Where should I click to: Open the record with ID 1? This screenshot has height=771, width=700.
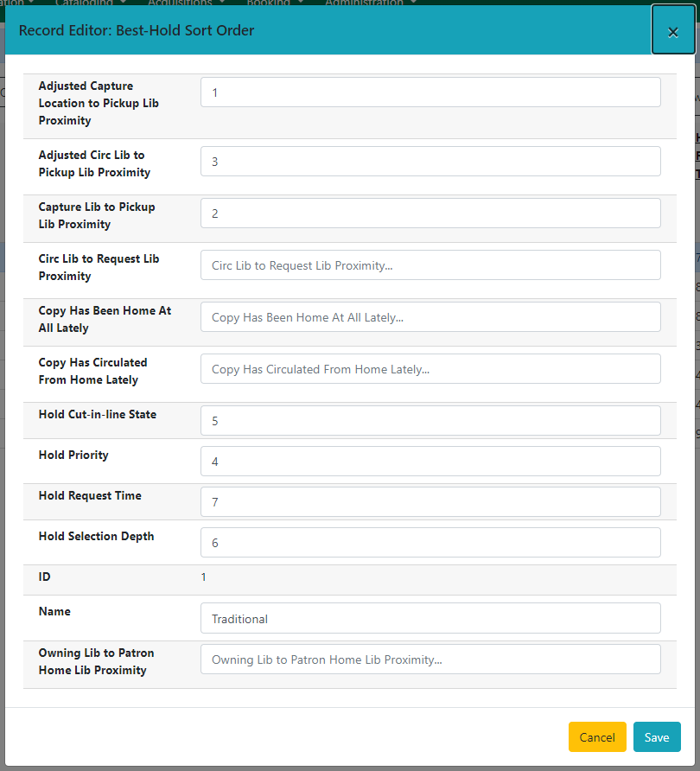point(204,577)
